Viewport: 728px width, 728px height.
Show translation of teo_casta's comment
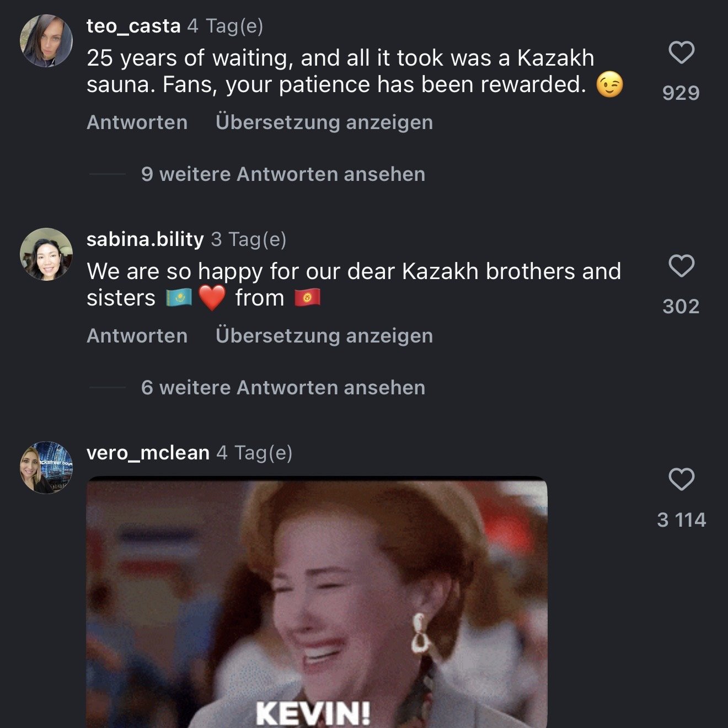pos(324,122)
